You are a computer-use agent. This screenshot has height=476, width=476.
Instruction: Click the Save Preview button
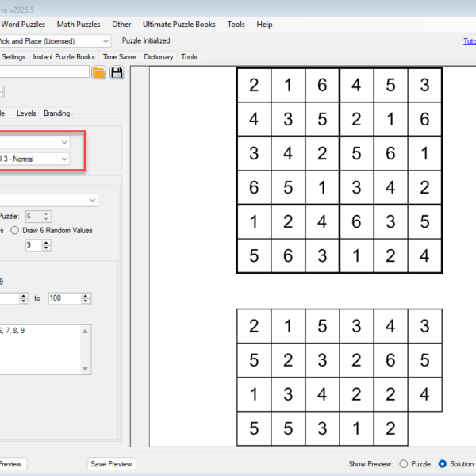111,464
